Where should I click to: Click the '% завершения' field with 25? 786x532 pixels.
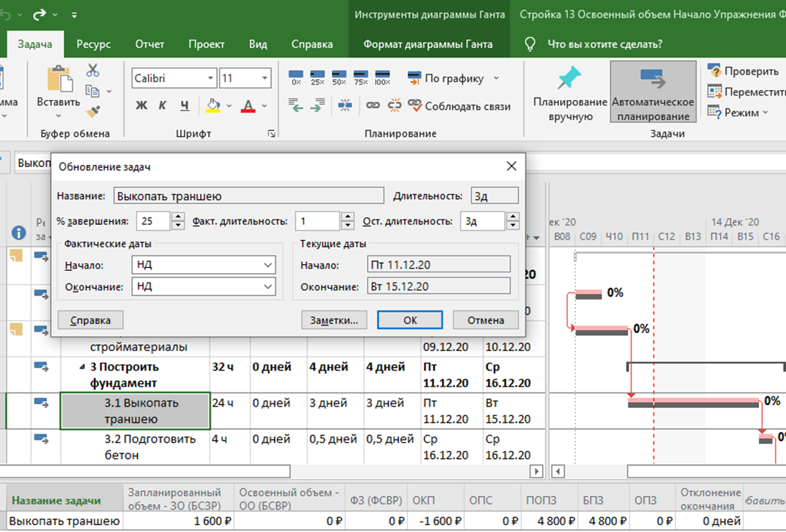click(x=155, y=221)
